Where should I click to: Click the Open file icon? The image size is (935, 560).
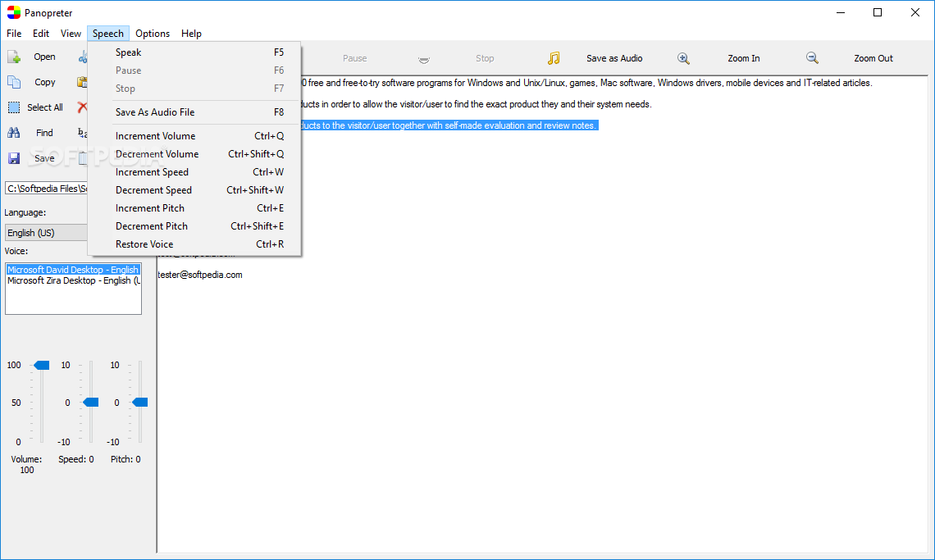(14, 57)
